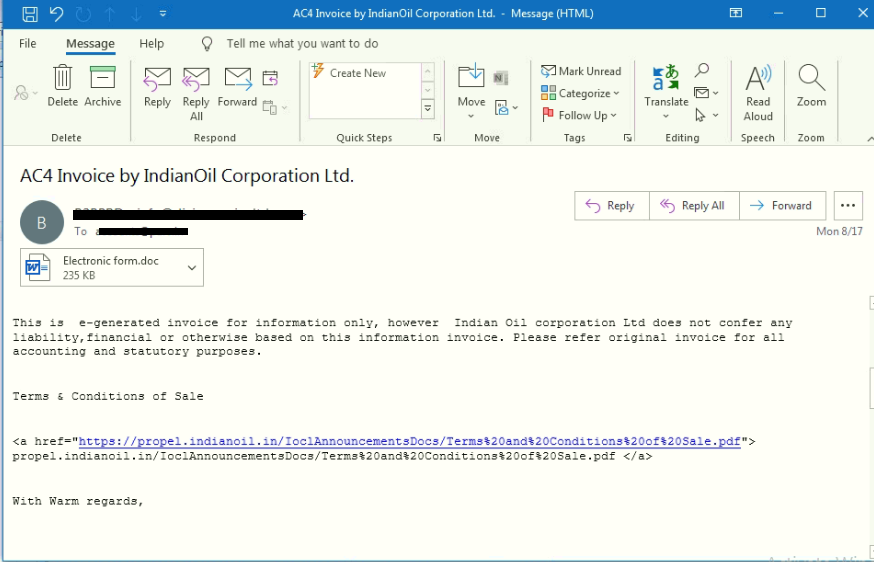Click the Tell me what you want to do box
The width and height of the screenshot is (874, 562).
click(302, 43)
